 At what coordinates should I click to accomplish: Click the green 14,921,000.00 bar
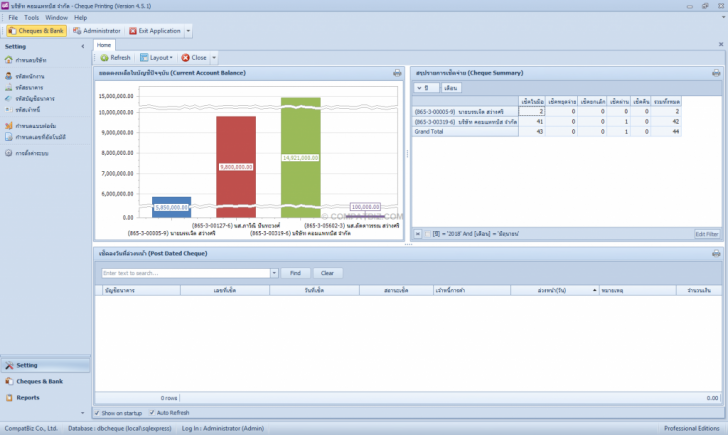click(300, 157)
